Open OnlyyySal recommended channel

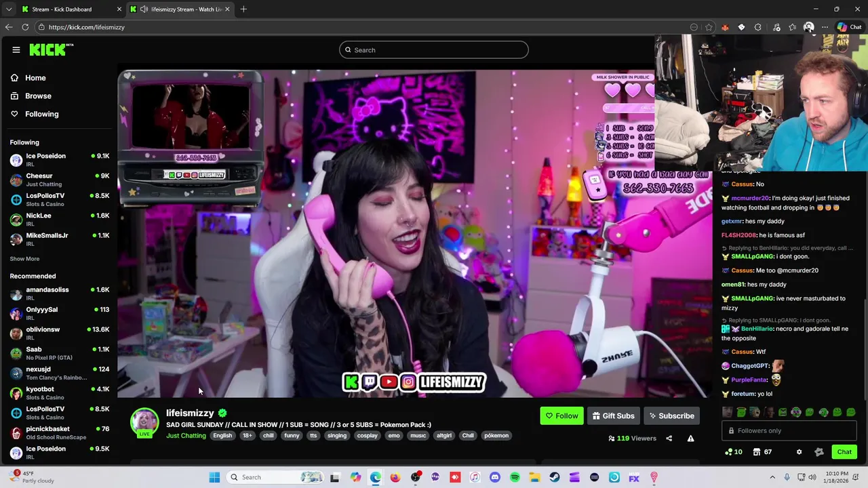pyautogui.click(x=60, y=313)
